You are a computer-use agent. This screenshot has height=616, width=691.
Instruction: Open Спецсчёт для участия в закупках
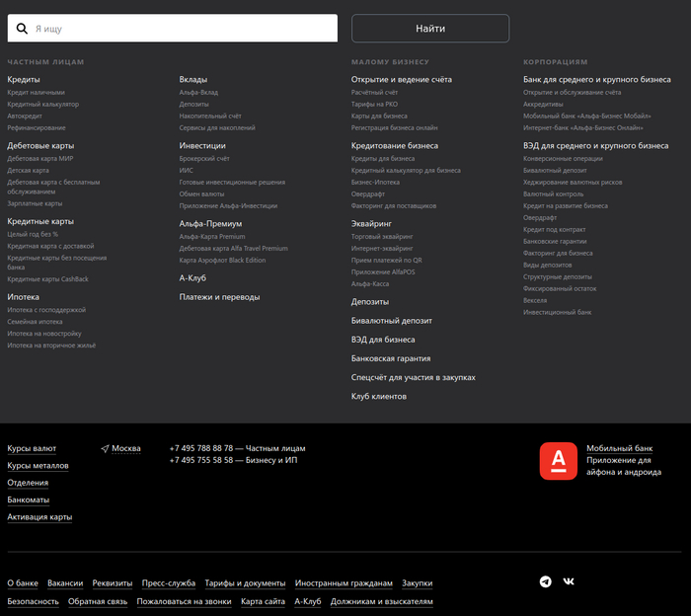414,378
